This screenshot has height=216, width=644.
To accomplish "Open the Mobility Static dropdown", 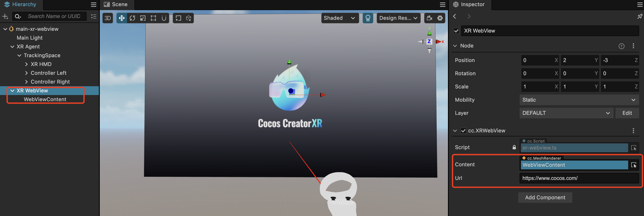I will [x=579, y=100].
